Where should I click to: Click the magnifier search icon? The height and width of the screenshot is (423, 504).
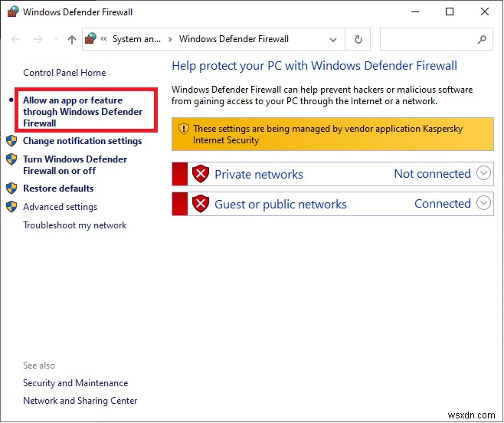[x=482, y=39]
